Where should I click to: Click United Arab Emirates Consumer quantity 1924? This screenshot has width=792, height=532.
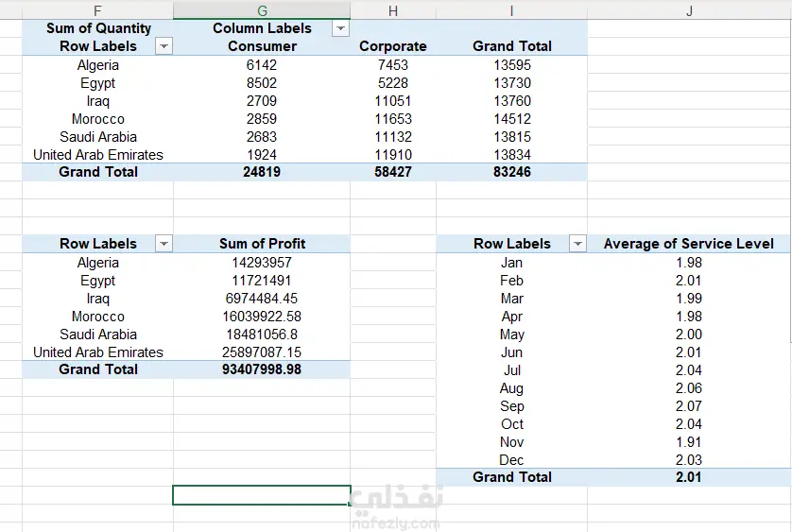click(262, 155)
